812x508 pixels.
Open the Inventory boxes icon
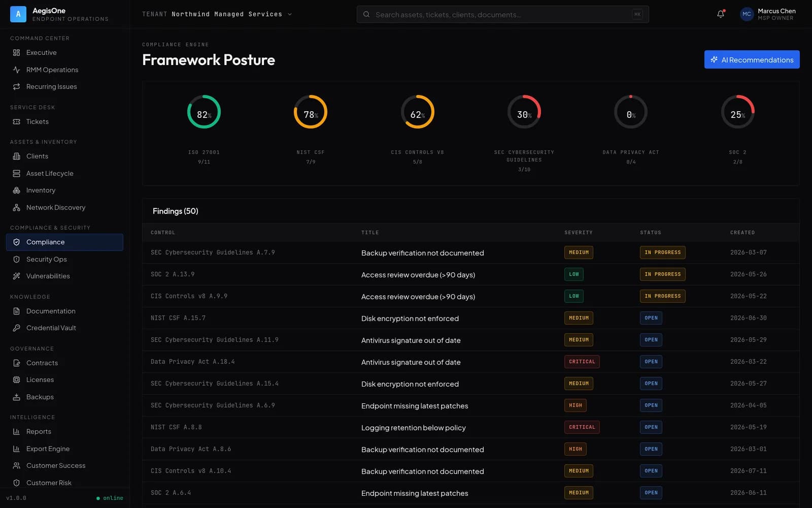(16, 190)
